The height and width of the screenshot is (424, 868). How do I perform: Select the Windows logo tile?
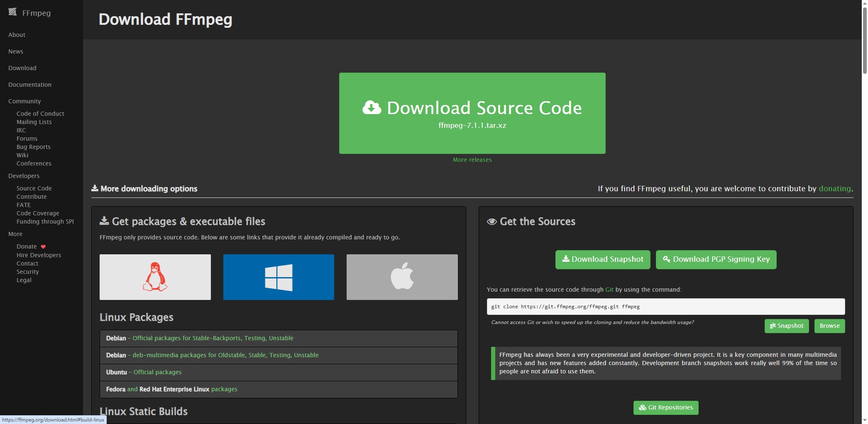(279, 277)
